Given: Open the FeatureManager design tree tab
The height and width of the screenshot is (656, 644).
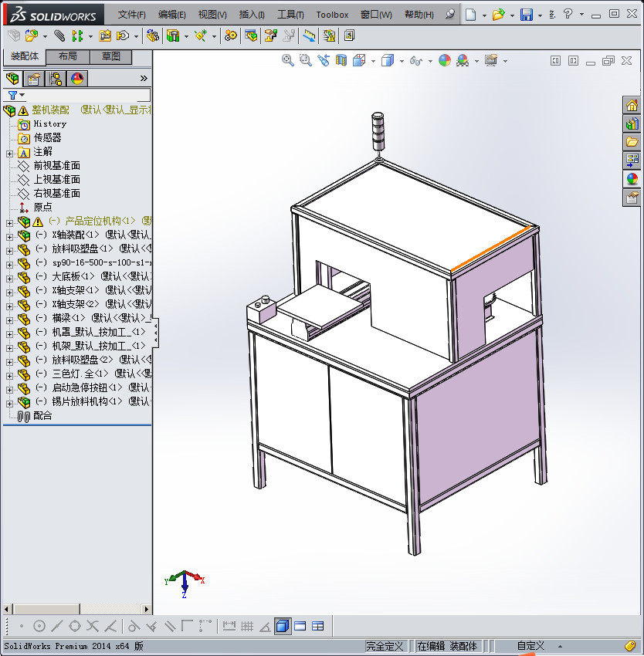Looking at the screenshot, I should pyautogui.click(x=12, y=79).
